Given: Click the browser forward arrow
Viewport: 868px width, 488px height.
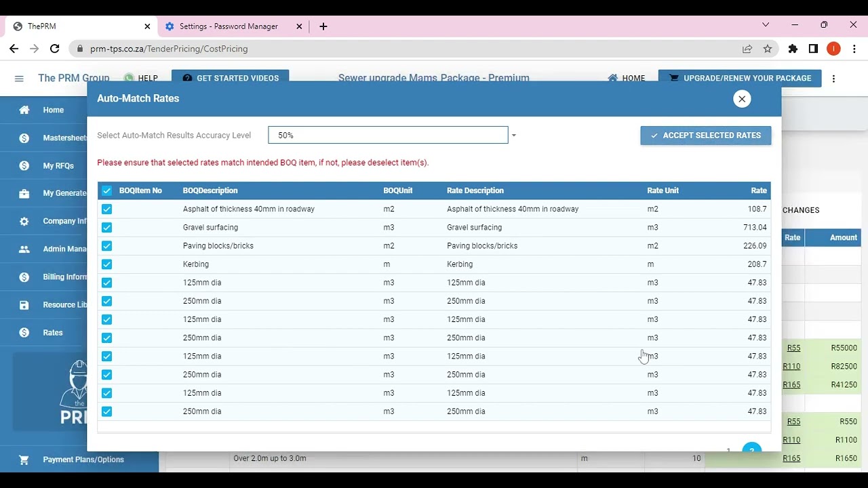Looking at the screenshot, I should (35, 49).
